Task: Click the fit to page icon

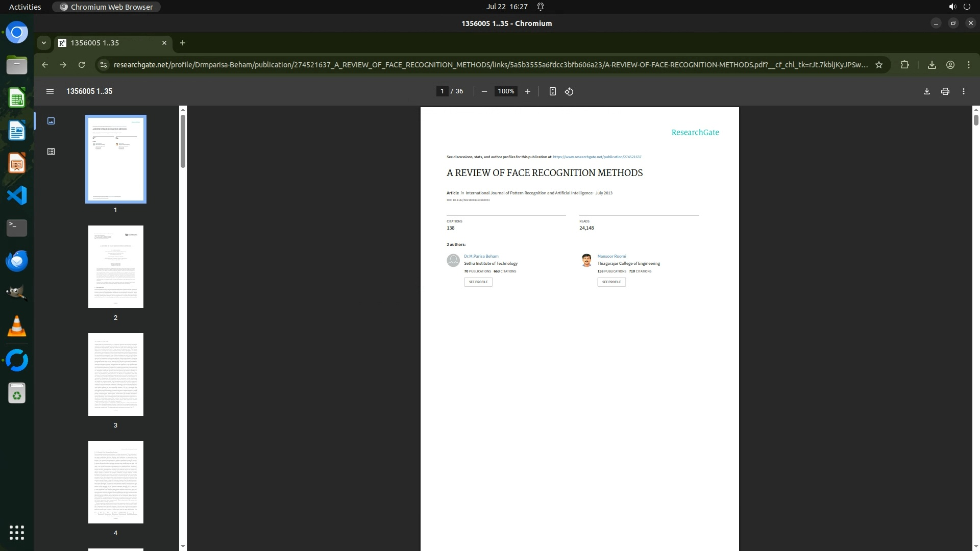Action: click(552, 91)
